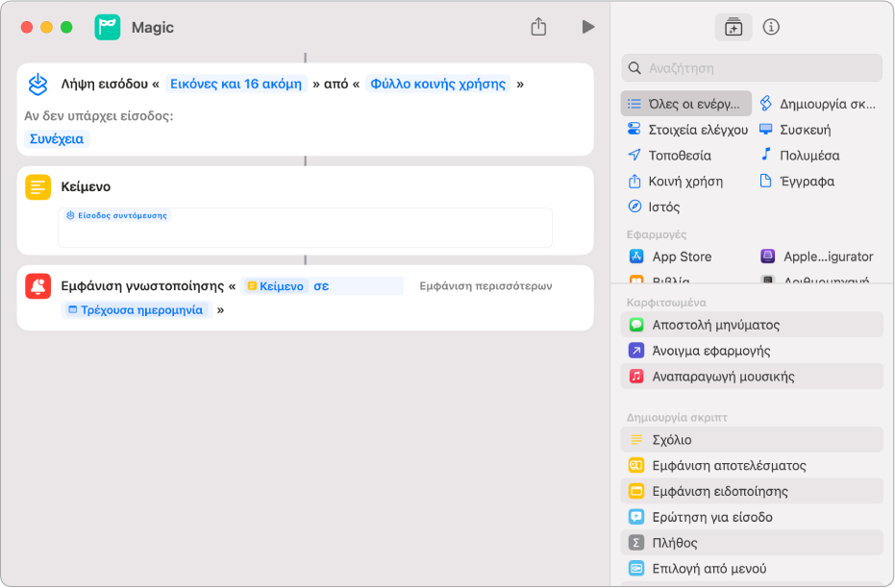895x588 pixels.
Task: Expand Εμφάνιση περισσότερων options
Action: [485, 285]
